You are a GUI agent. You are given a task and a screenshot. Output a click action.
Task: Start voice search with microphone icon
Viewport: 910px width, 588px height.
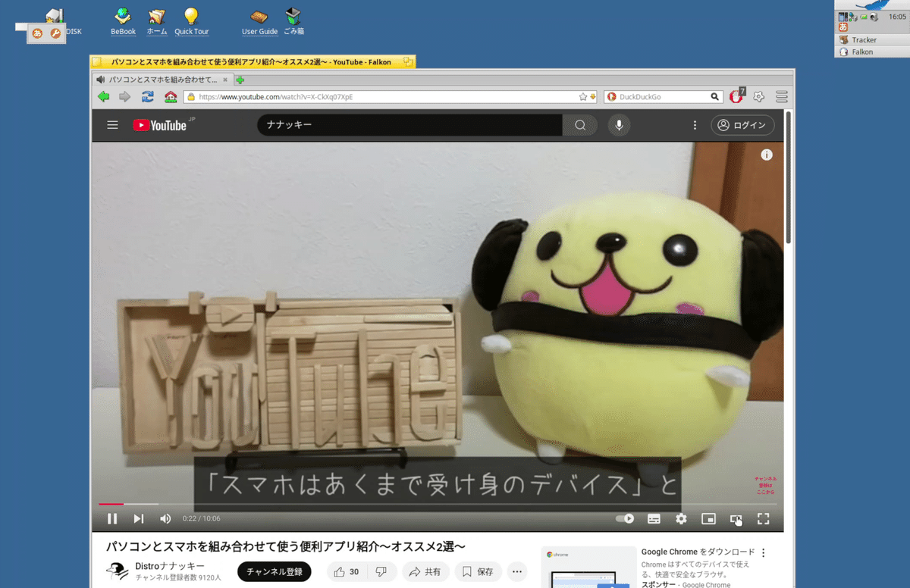pos(619,125)
